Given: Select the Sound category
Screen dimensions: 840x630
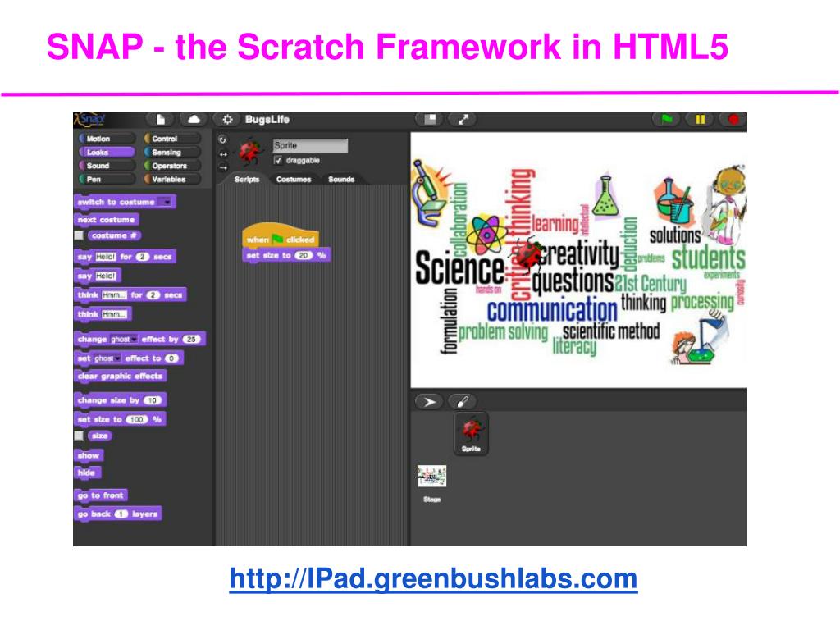Looking at the screenshot, I should pos(106,166).
